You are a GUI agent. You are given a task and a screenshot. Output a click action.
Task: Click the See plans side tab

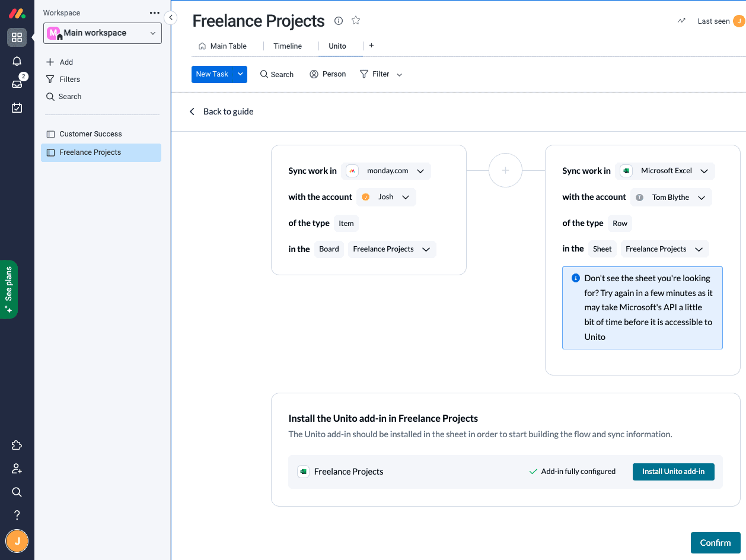[x=9, y=289]
